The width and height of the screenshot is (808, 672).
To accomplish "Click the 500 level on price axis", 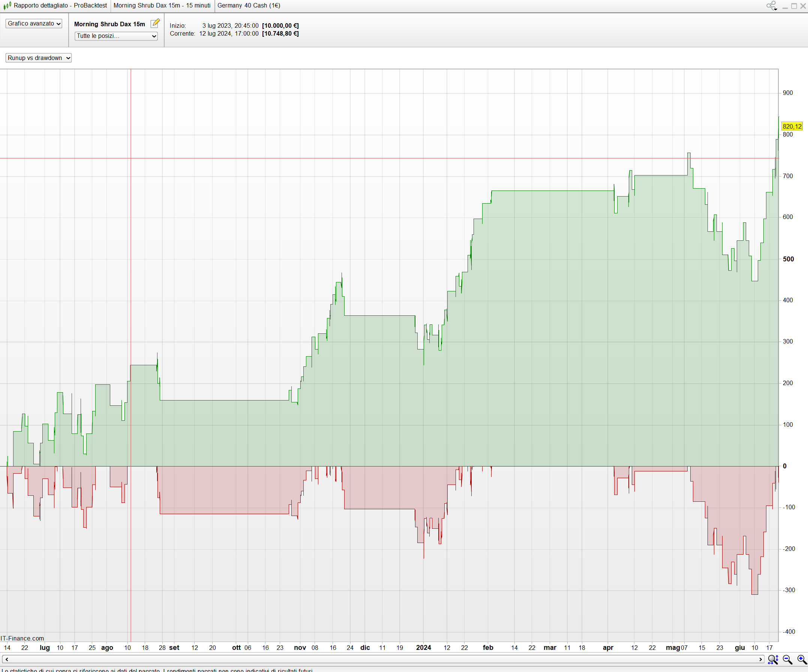I will tap(788, 259).
